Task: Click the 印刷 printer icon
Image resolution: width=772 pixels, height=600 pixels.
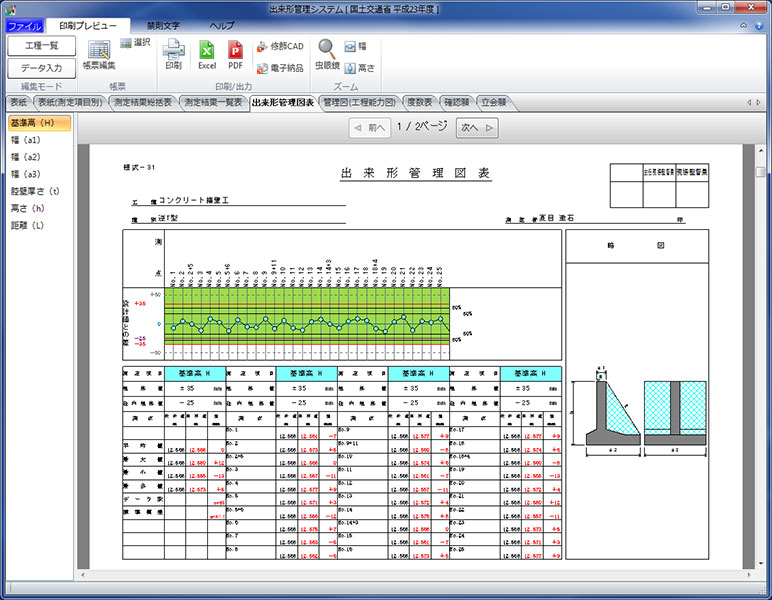Action: tap(173, 54)
